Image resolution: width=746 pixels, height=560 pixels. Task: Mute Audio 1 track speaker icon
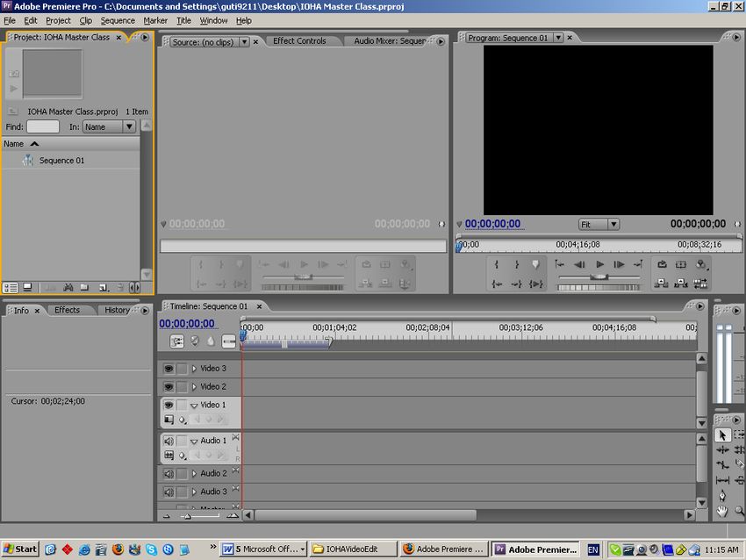point(169,441)
